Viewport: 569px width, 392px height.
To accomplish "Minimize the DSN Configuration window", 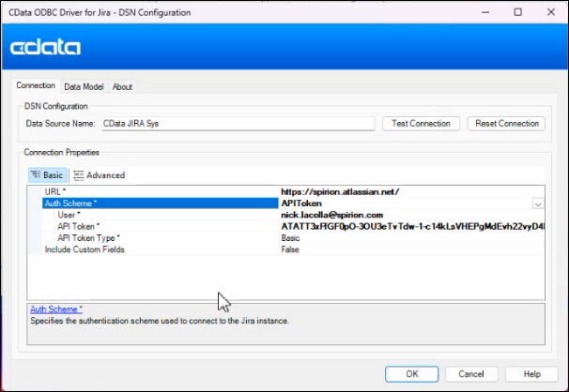I will 485,12.
